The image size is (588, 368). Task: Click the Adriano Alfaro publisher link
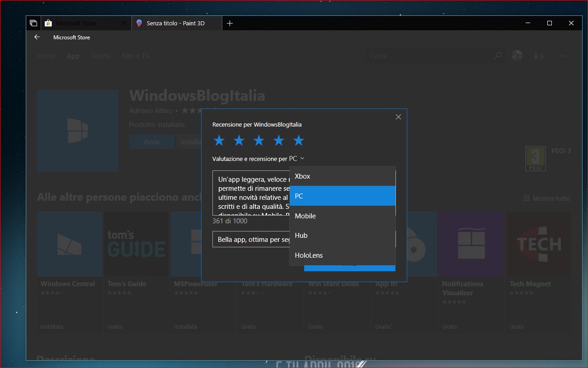[151, 110]
